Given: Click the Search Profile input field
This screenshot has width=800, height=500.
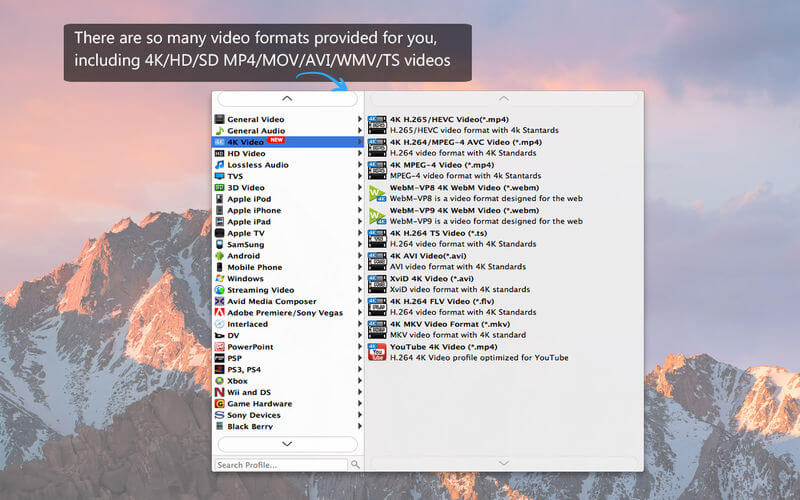Looking at the screenshot, I should (x=281, y=465).
